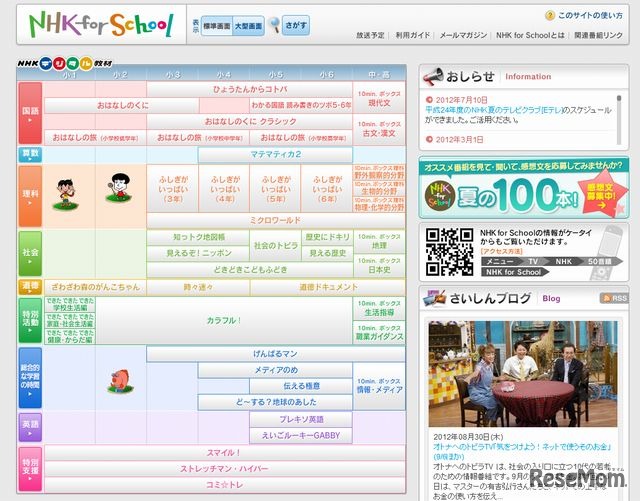Click the RSS feed icon for blog
Image resolution: width=640 pixels, height=501 pixels.
coord(613,298)
